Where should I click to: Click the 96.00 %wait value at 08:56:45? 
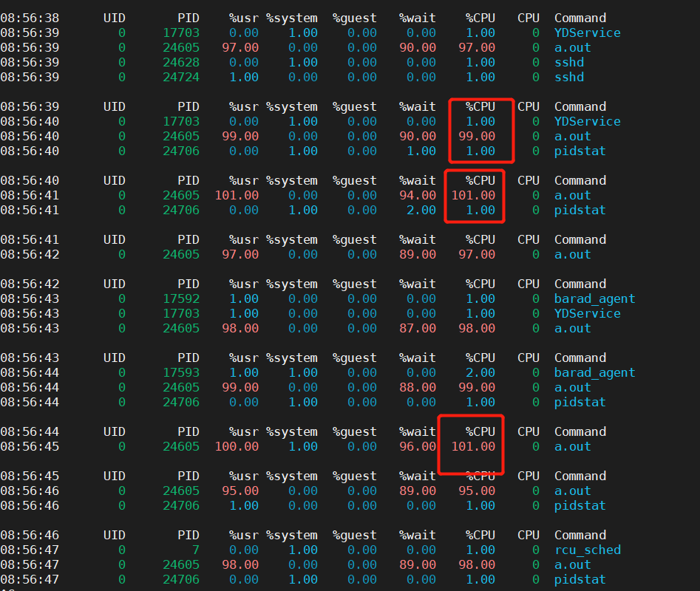tap(418, 446)
